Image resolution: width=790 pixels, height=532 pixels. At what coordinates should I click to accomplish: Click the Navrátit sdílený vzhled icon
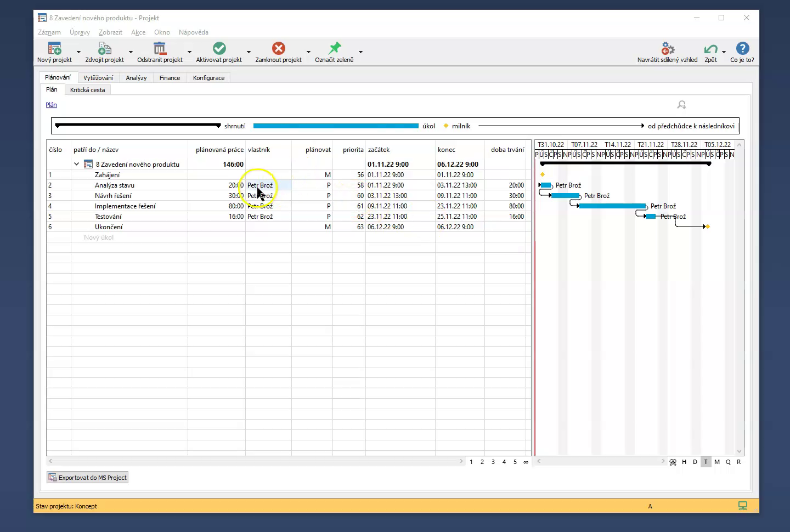667,49
